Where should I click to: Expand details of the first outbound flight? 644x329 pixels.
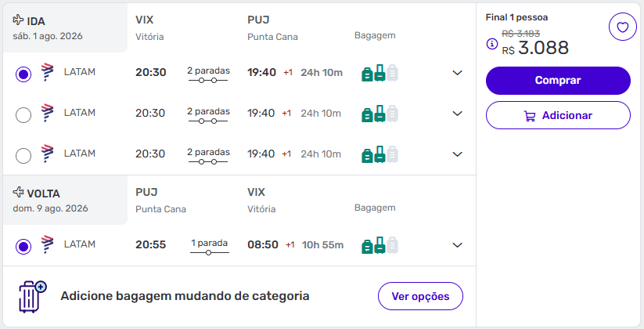458,73
